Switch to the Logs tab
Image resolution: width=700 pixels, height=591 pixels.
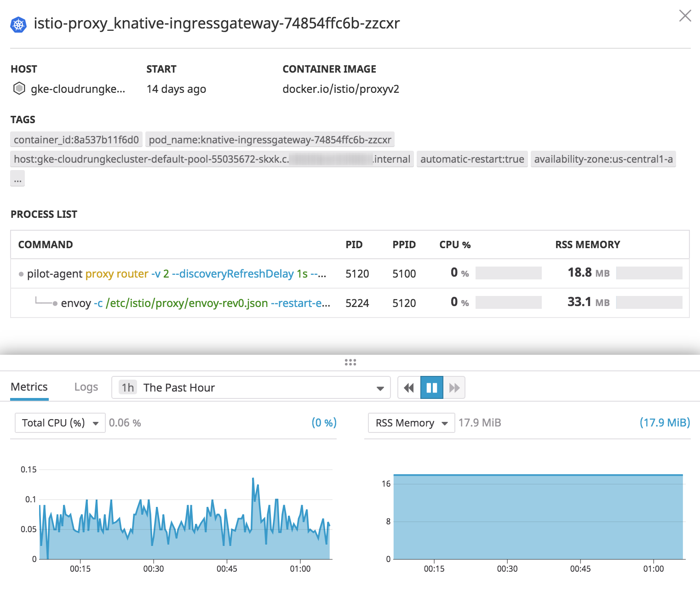[86, 386]
